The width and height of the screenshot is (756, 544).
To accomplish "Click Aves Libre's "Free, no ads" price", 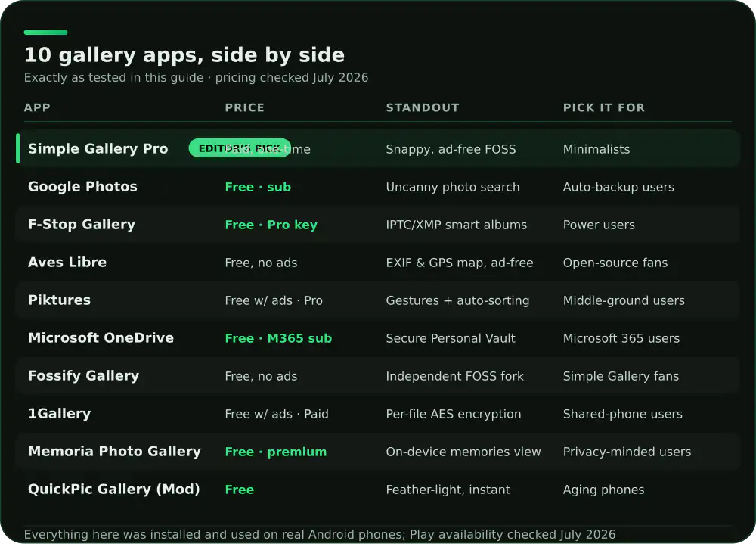I will (261, 263).
